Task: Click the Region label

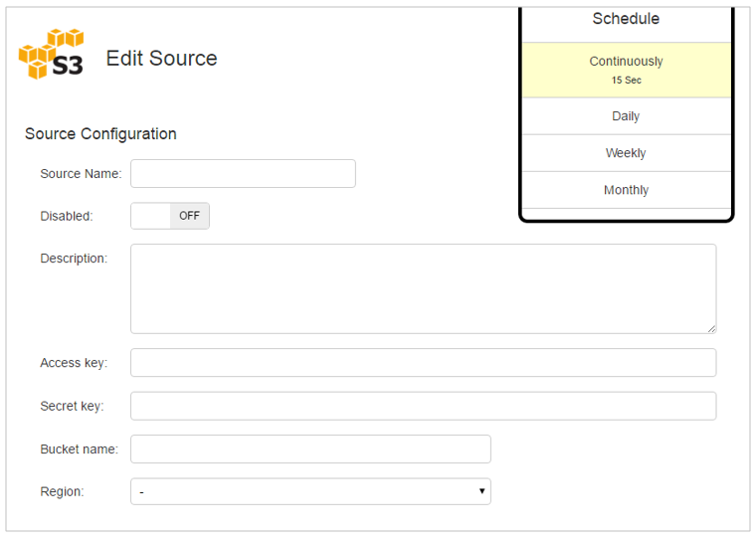Action: point(63,491)
